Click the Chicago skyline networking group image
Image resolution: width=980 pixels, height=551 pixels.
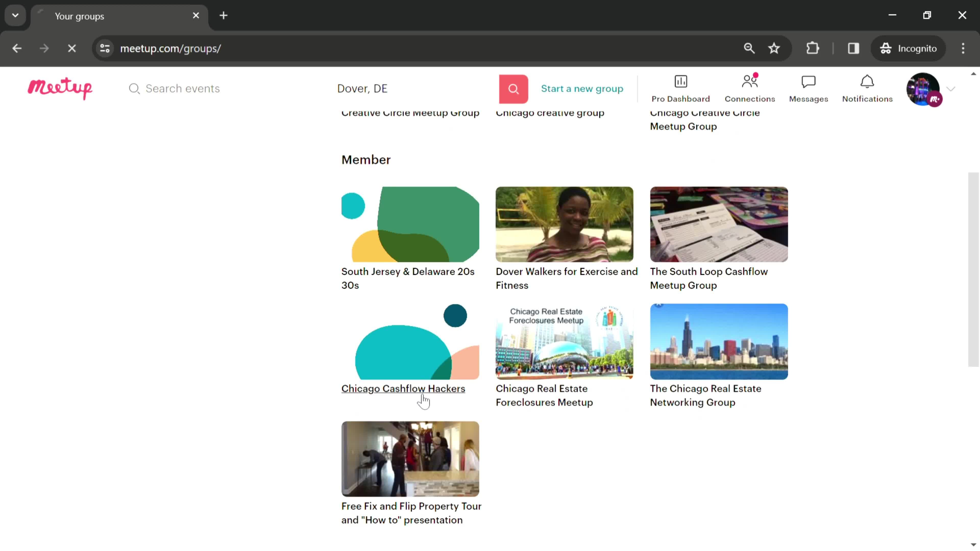click(719, 342)
